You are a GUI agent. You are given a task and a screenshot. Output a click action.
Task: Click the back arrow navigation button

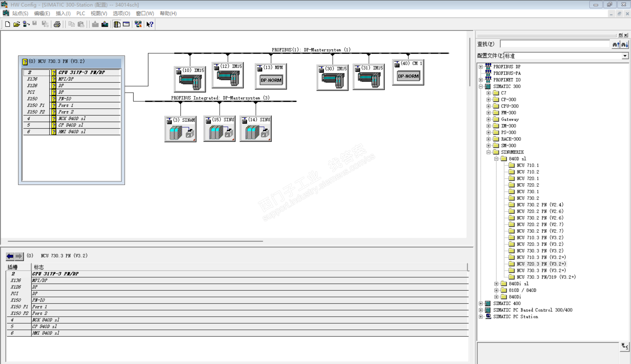click(x=10, y=256)
